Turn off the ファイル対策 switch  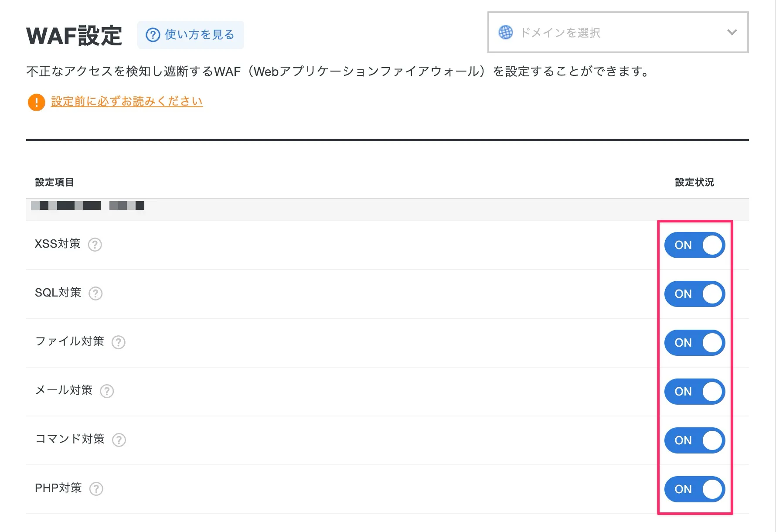coord(694,343)
